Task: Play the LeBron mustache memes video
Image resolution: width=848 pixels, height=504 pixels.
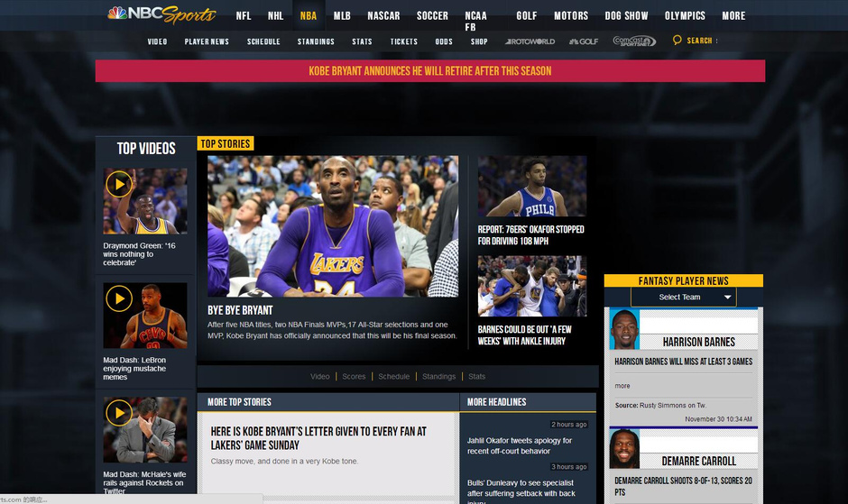Action: point(119,298)
